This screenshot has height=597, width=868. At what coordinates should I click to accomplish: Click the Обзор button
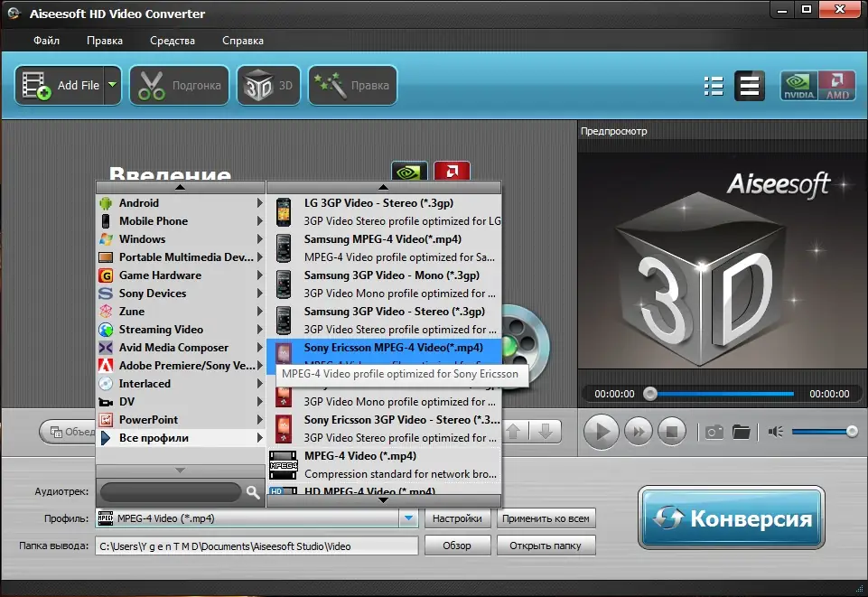(457, 546)
